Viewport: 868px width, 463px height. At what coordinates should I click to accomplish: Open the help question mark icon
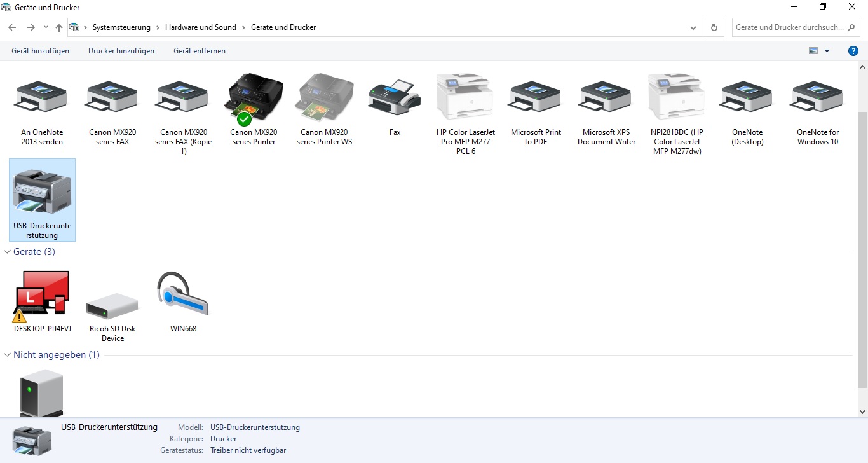pos(853,51)
